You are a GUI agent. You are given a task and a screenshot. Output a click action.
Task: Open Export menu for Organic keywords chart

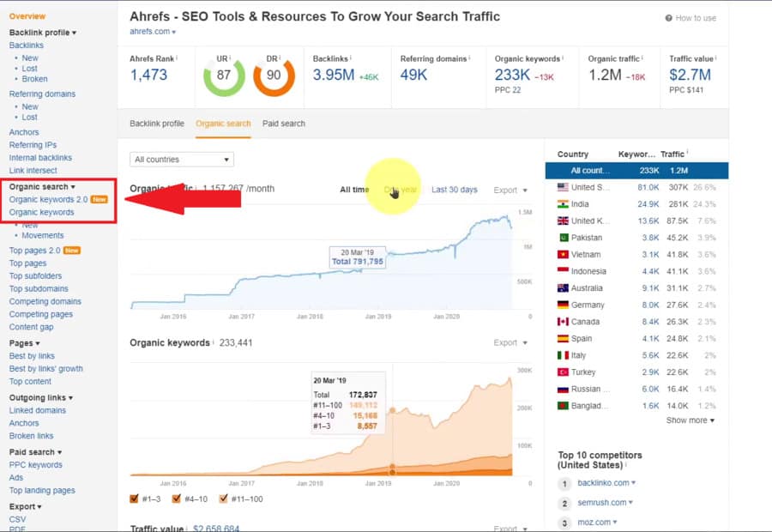pyautogui.click(x=510, y=343)
